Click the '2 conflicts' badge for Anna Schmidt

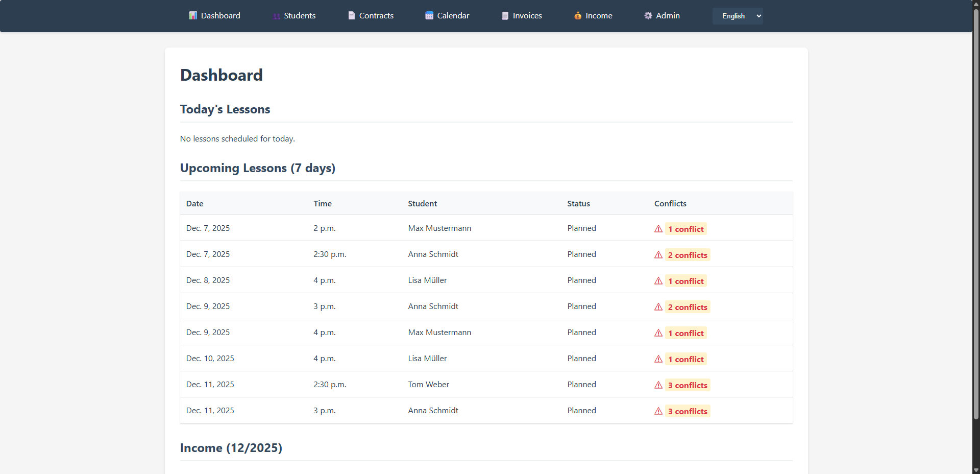[688, 254]
